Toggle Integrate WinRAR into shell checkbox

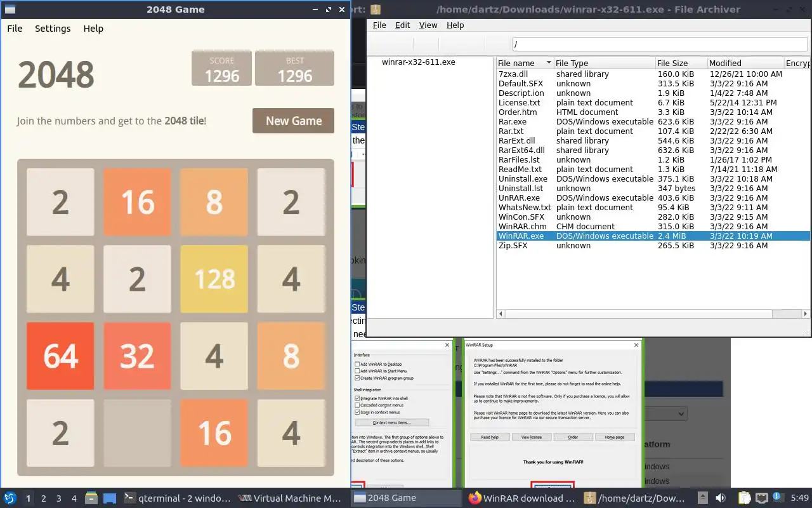(x=358, y=398)
